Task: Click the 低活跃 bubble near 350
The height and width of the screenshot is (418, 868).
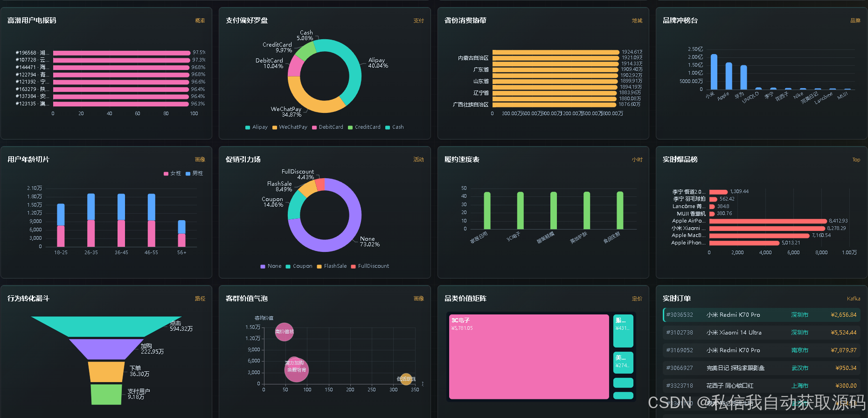Action: click(x=406, y=379)
